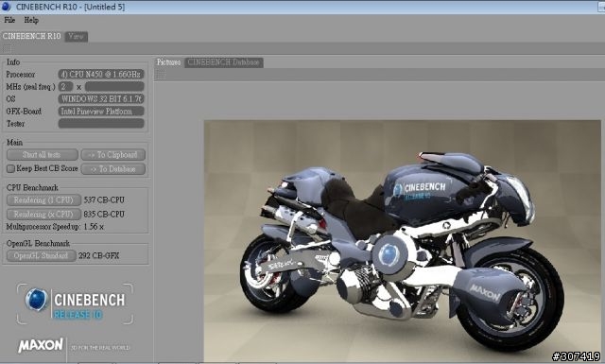Click the empty Tester name field
The width and height of the screenshot is (605, 364).
click(101, 124)
